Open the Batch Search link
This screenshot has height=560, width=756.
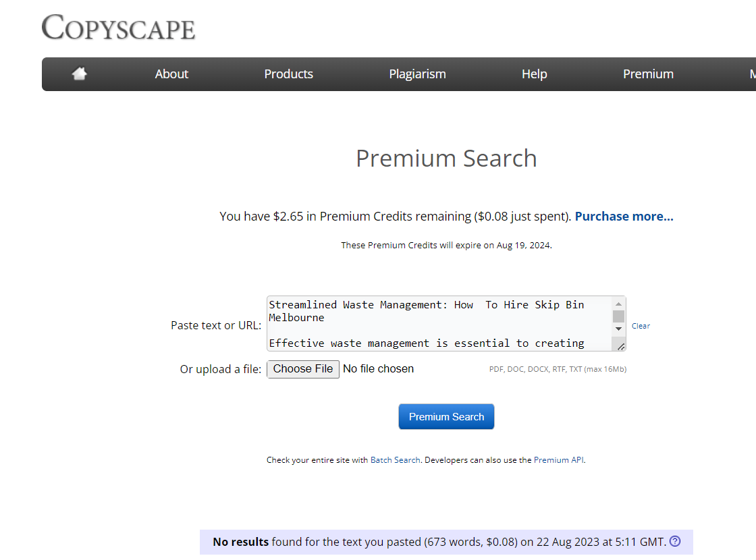point(396,459)
